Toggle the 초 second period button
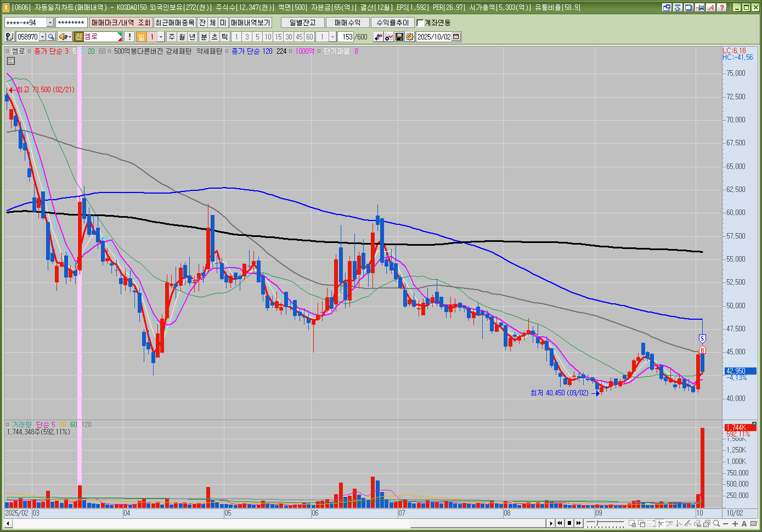Image resolution: width=762 pixels, height=532 pixels. [x=214, y=37]
